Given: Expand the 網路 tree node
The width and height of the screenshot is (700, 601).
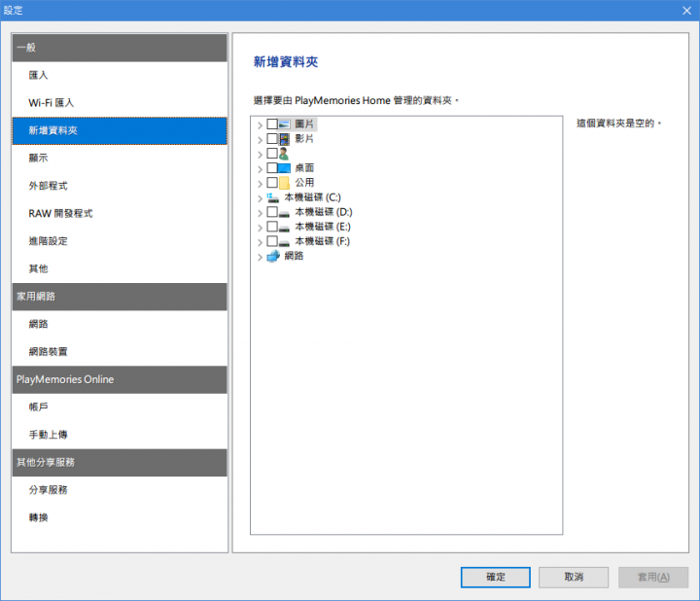Looking at the screenshot, I should (x=260, y=257).
